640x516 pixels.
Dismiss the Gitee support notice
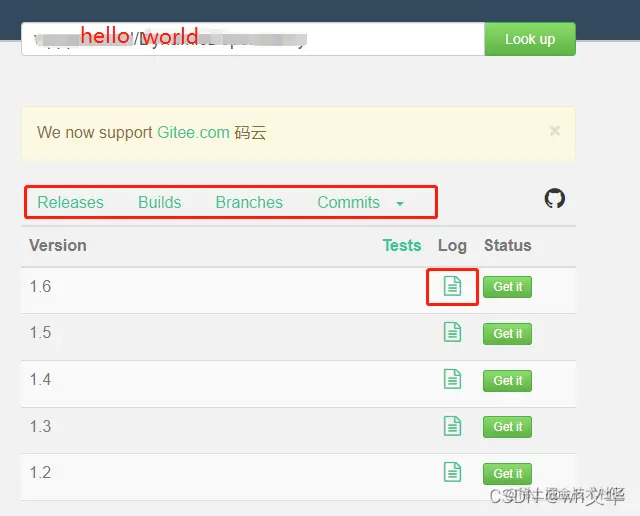[555, 131]
